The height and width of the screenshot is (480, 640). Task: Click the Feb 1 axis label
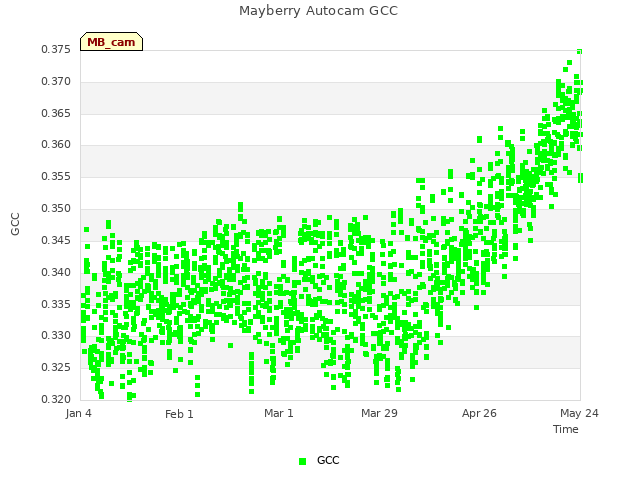click(179, 414)
